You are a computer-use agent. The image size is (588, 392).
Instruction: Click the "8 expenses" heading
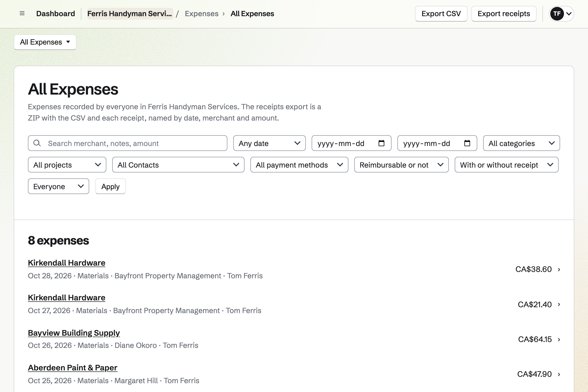pyautogui.click(x=59, y=241)
